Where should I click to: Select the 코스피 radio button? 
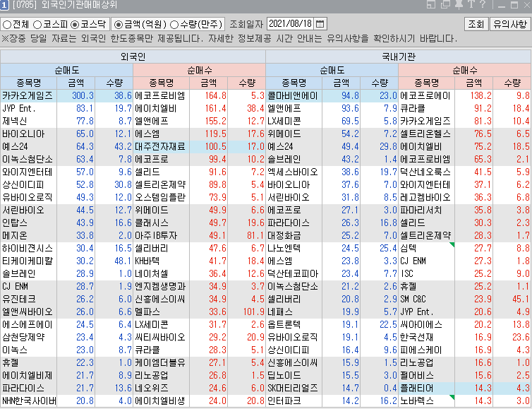point(37,25)
